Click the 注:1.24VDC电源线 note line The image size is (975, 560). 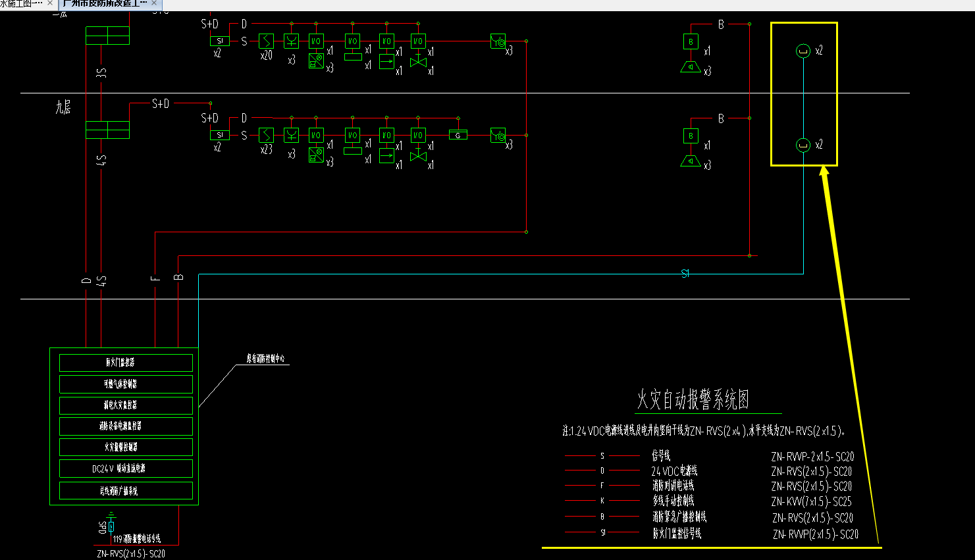coord(703,431)
